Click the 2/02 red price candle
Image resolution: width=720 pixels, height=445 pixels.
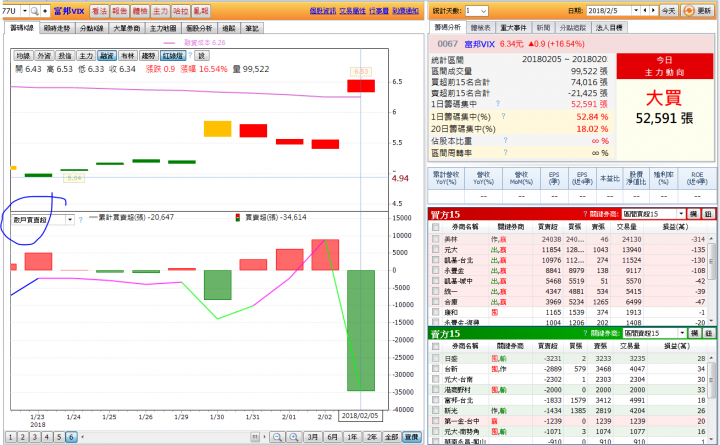325,144
